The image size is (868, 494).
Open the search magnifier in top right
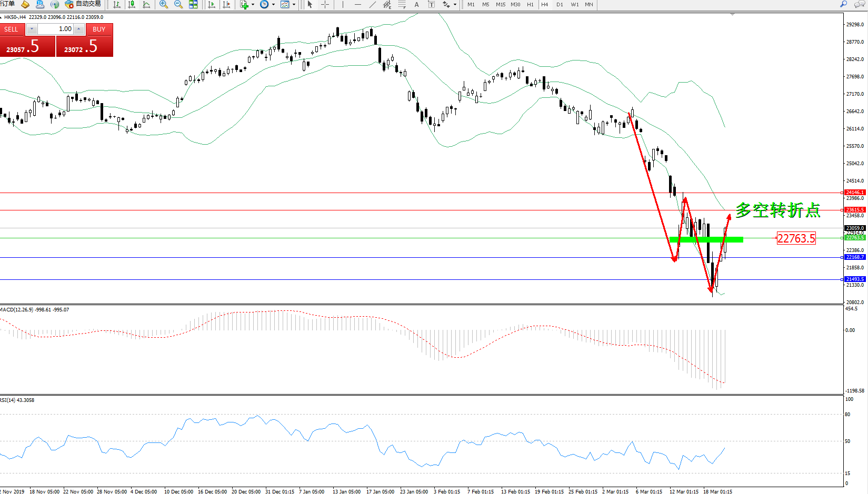pos(843,4)
